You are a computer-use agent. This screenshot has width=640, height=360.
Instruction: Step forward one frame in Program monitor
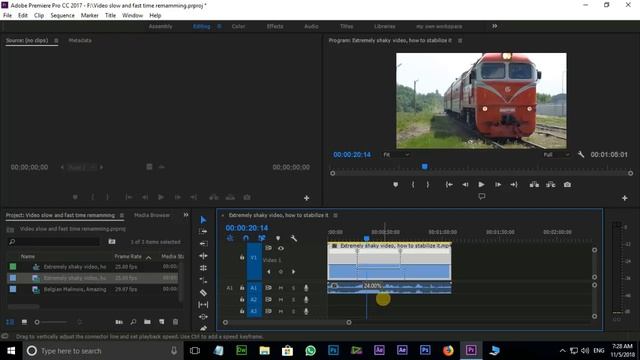[x=498, y=184]
